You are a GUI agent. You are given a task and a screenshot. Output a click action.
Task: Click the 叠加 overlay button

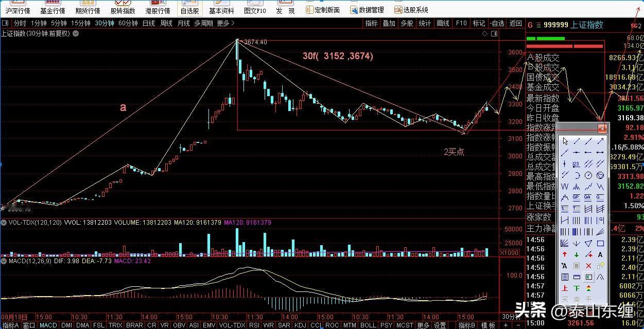pyautogui.click(x=389, y=23)
